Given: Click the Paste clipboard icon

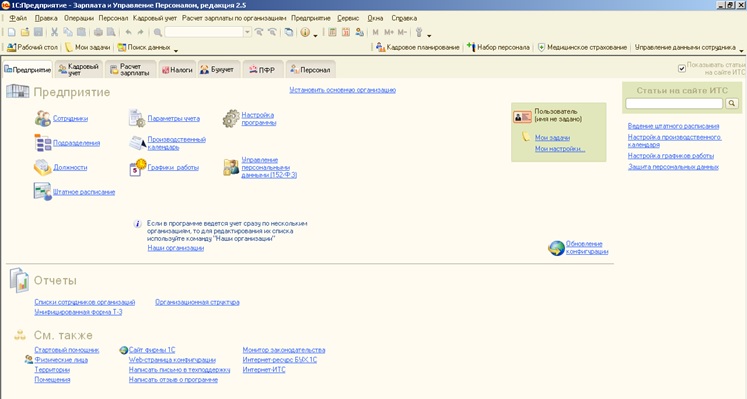Looking at the screenshot, I should click(81, 32).
